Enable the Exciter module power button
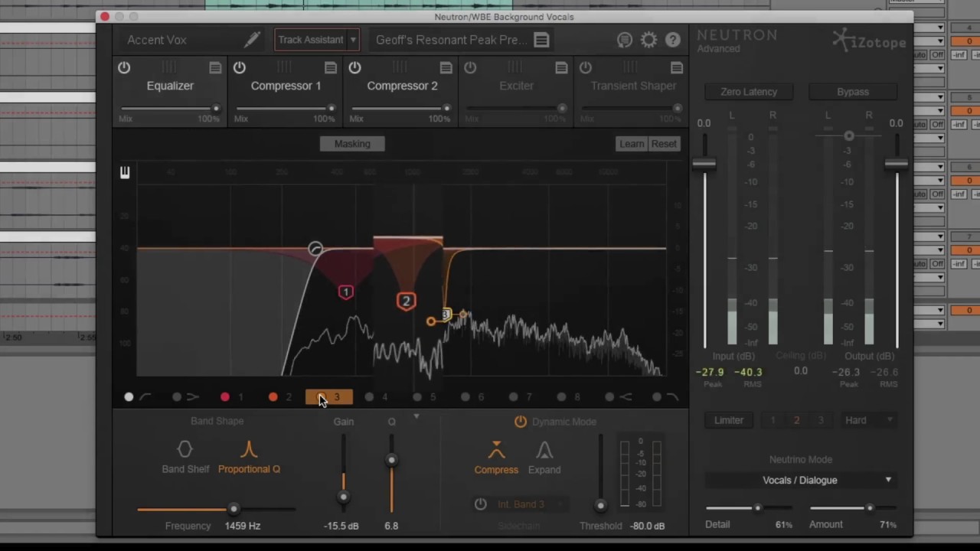The width and height of the screenshot is (980, 551). tap(470, 68)
